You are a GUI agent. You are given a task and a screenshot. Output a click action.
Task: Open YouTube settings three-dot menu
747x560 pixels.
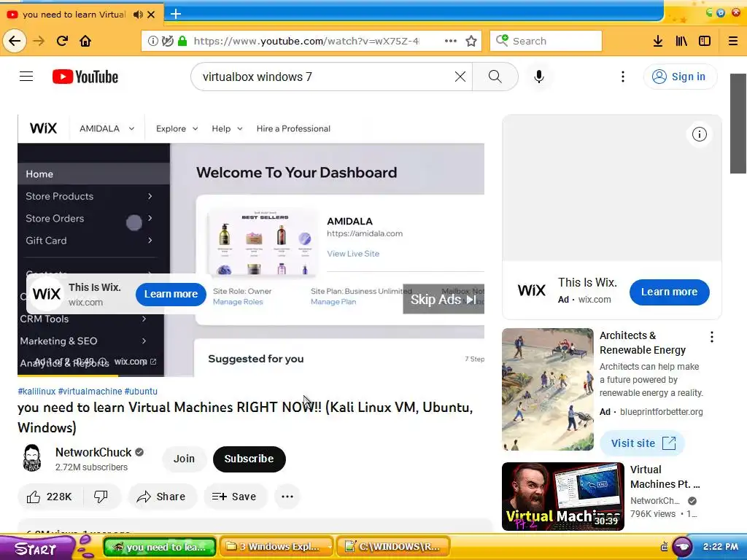pyautogui.click(x=623, y=77)
